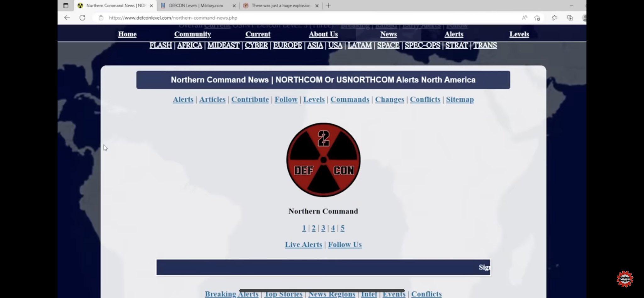Click the Changes link

tap(389, 99)
